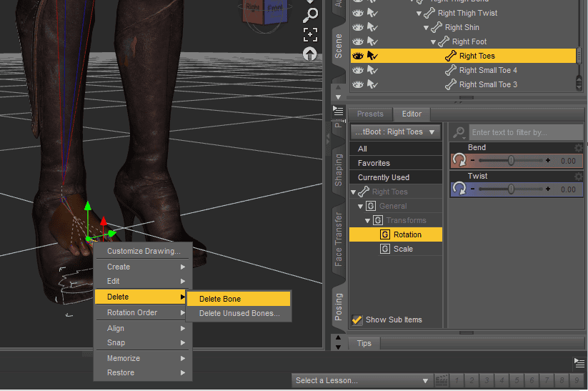Viewport: 588px width, 391px height.
Task: Open the Parameters pane options menu icon
Action: pyautogui.click(x=338, y=111)
